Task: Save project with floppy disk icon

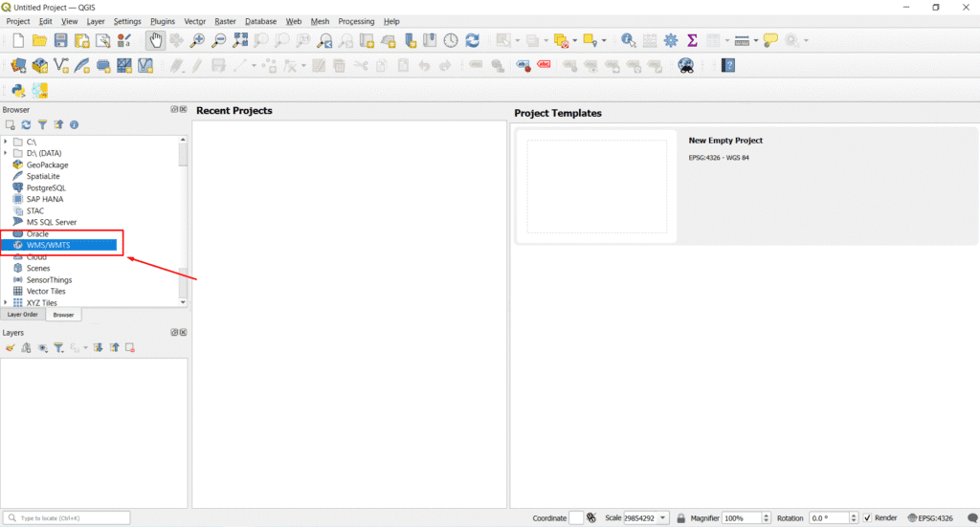Action: 60,40
